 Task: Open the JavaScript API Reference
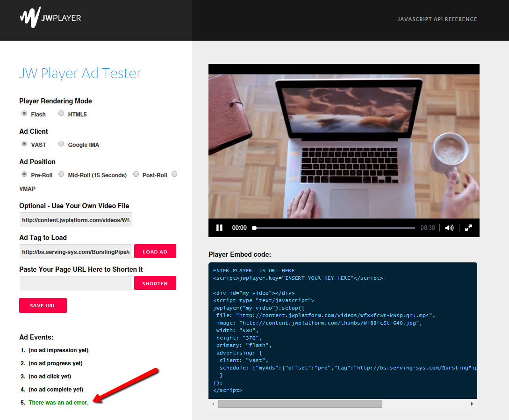(x=437, y=19)
